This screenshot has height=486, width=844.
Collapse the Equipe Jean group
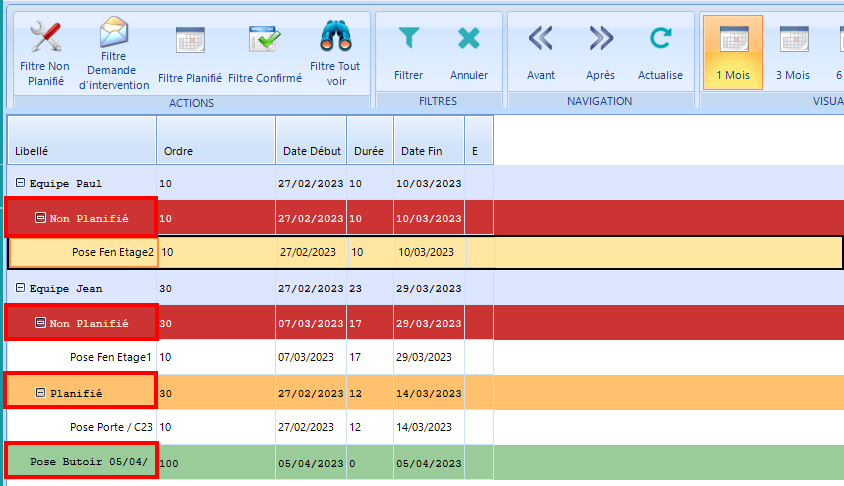coord(20,289)
